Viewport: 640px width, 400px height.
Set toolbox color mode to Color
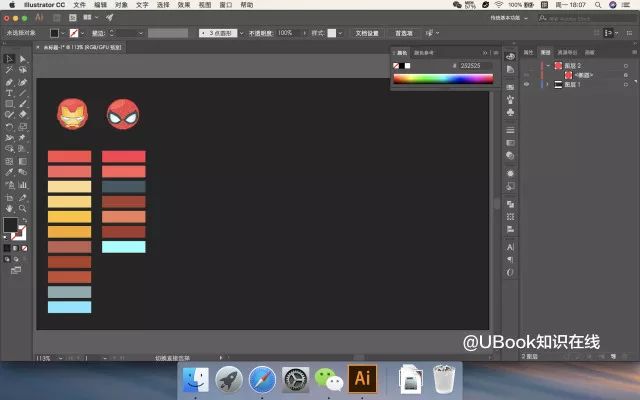click(7, 248)
